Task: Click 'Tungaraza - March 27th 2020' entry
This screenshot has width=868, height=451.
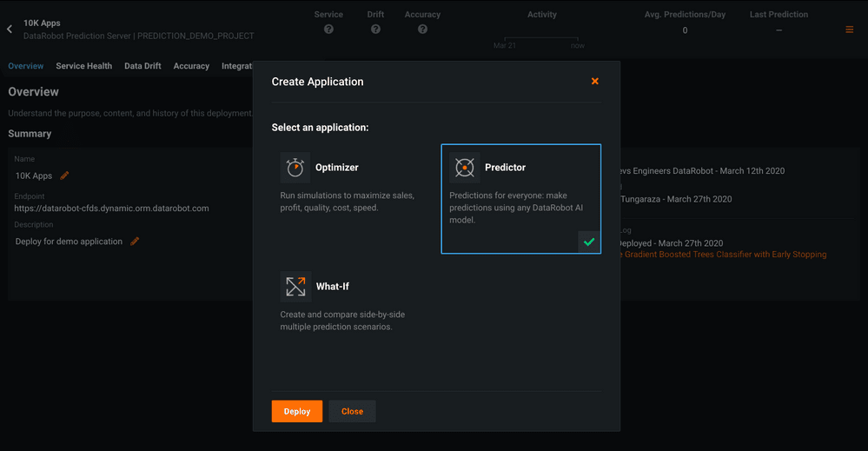Action: point(676,199)
